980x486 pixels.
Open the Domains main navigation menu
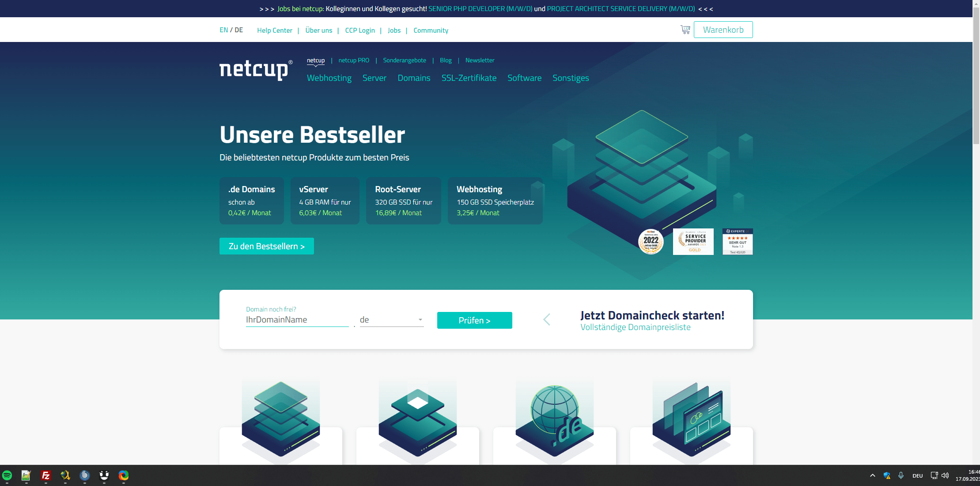click(414, 78)
